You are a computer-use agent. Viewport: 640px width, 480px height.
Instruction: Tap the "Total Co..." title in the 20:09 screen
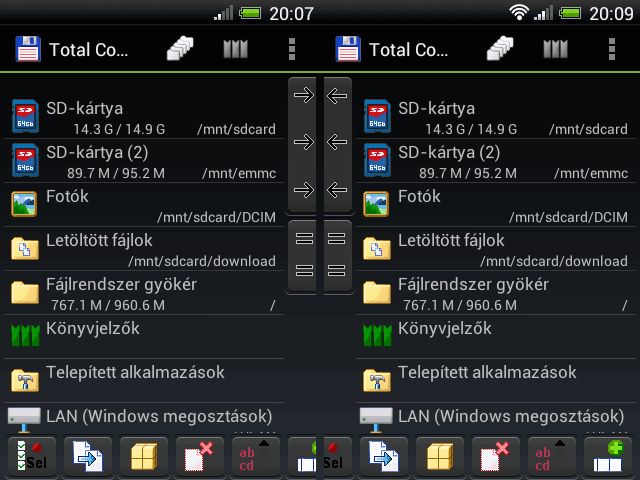409,50
